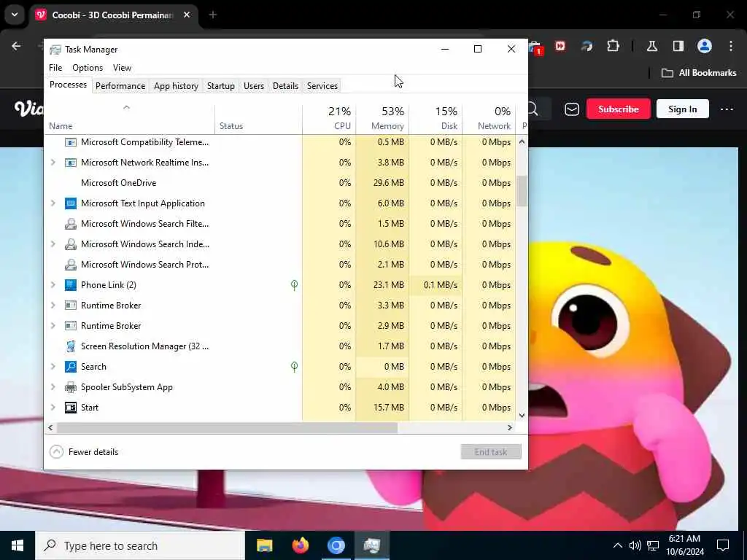Switch to the Details tab
This screenshot has width=747, height=560.
coord(285,86)
